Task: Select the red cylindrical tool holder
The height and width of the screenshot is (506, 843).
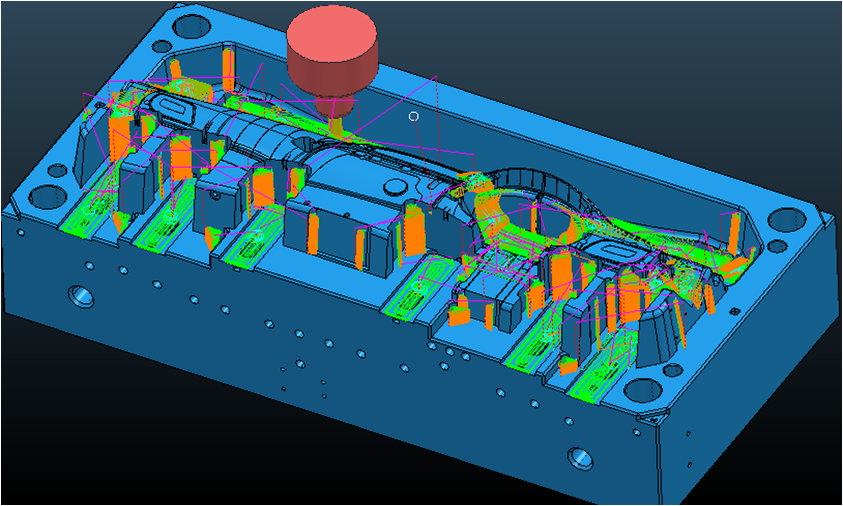Action: click(332, 54)
